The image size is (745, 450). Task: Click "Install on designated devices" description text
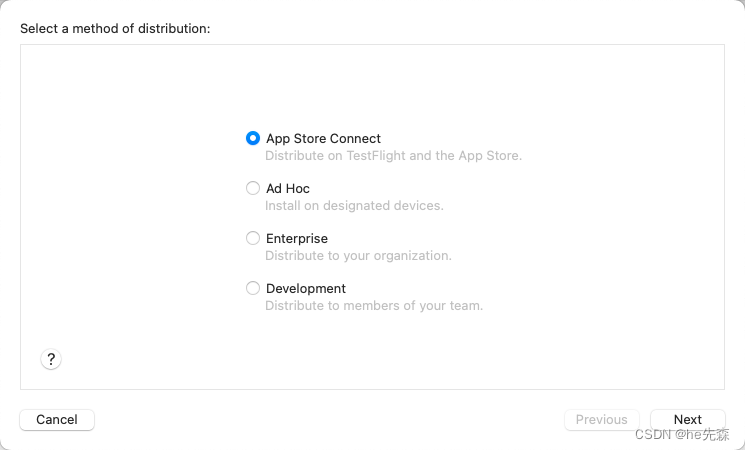[x=354, y=206]
